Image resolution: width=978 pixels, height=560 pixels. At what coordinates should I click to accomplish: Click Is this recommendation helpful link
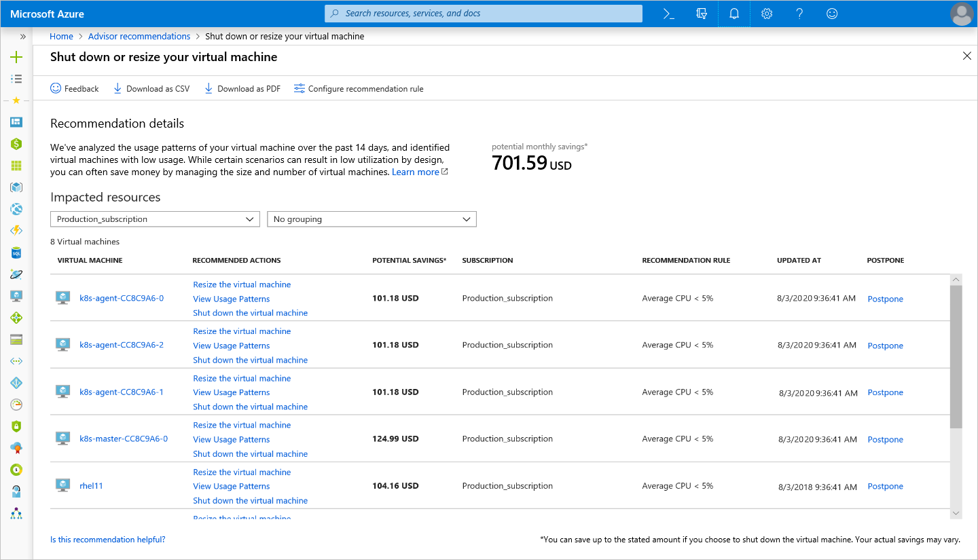point(108,540)
